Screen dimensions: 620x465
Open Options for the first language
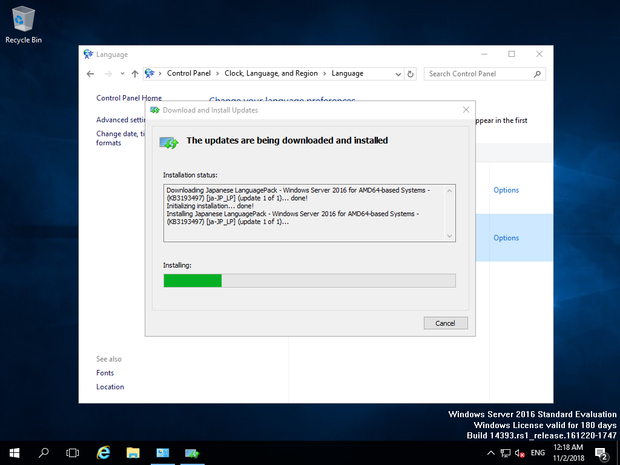click(x=506, y=190)
